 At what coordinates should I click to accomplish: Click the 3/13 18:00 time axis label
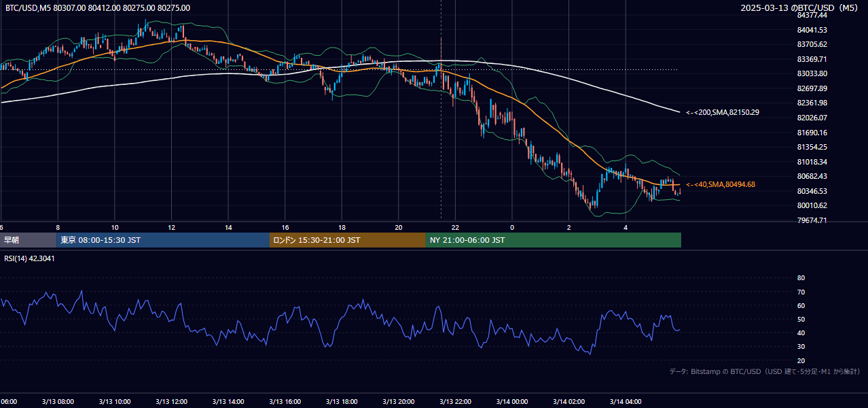(x=342, y=402)
